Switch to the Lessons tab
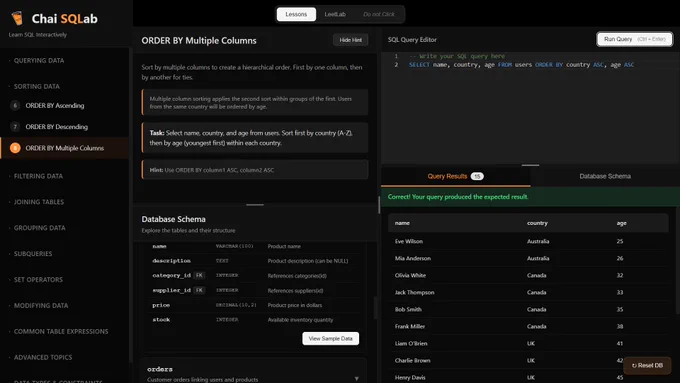Image resolution: width=680 pixels, height=383 pixels. tap(296, 14)
